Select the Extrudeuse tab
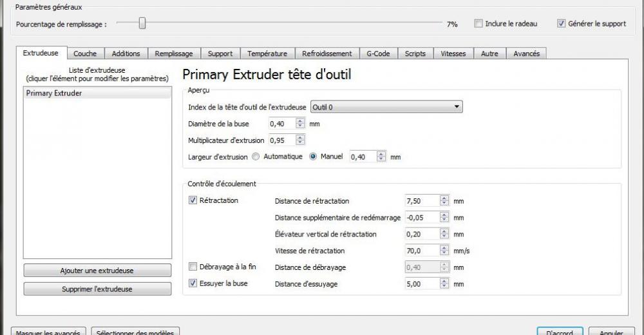Image resolution: width=644 pixels, height=335 pixels. coord(41,53)
